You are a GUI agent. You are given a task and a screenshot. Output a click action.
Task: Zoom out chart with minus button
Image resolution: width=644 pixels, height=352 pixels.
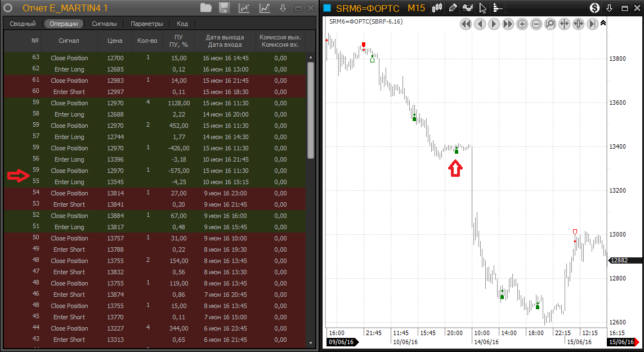click(536, 24)
